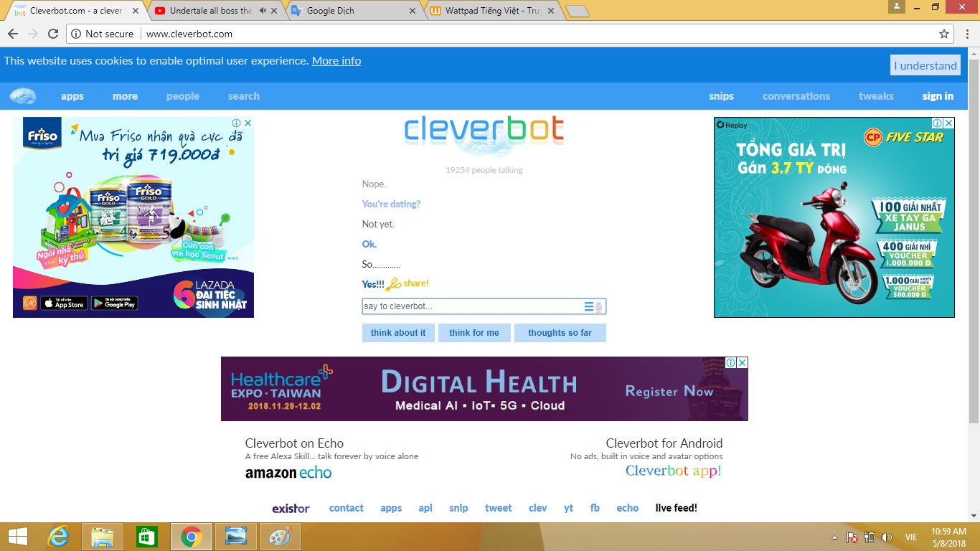Open a new tab button
Viewport: 980px width, 551px height.
pyautogui.click(x=578, y=11)
